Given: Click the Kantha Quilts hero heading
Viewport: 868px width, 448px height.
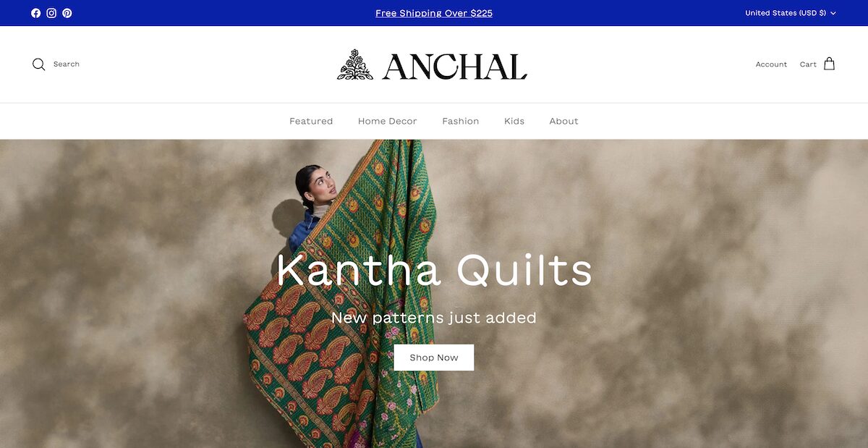Looking at the screenshot, I should point(434,270).
